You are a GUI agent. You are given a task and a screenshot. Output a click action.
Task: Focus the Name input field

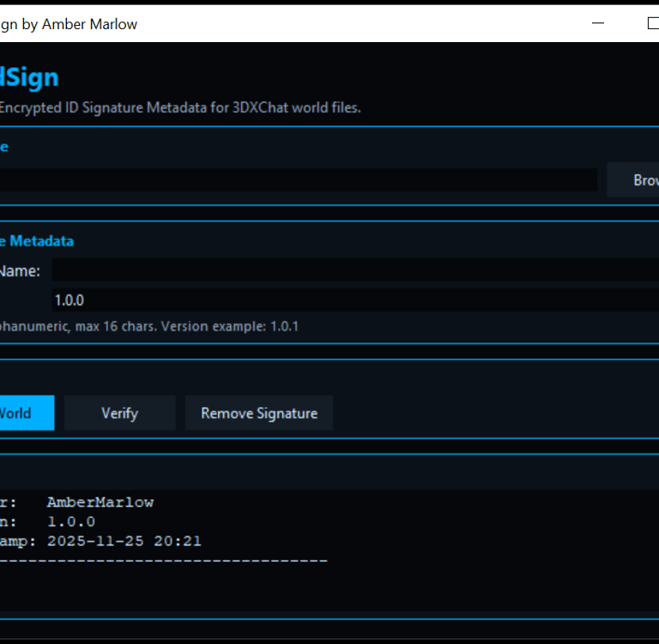coord(355,270)
